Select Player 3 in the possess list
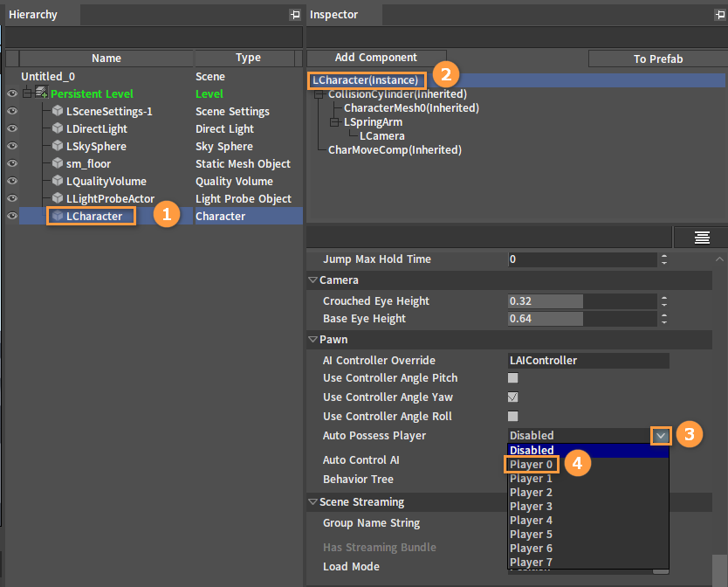728x587 pixels. coord(532,507)
